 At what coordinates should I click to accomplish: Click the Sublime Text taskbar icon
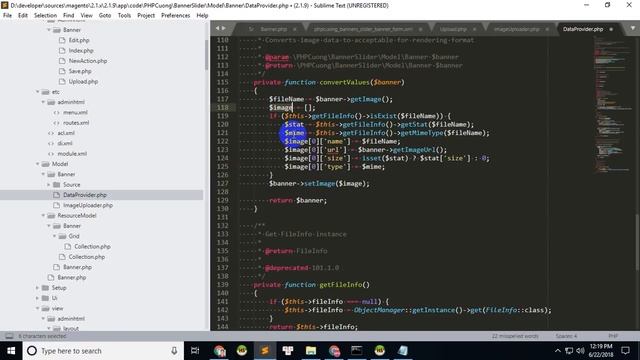point(264,351)
